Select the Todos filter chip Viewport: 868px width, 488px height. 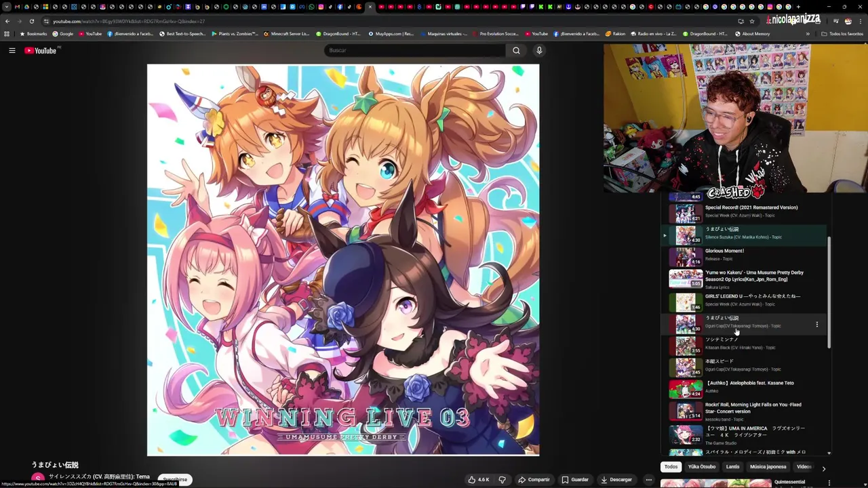[671, 466]
